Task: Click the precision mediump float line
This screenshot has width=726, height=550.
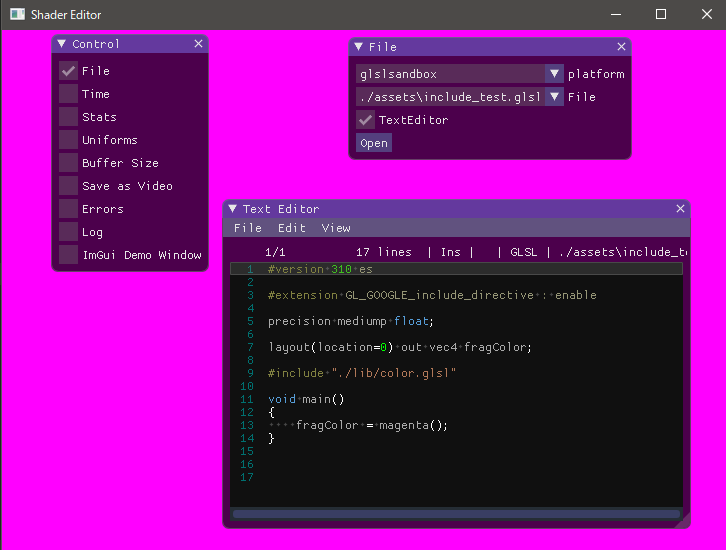Action: (350, 321)
